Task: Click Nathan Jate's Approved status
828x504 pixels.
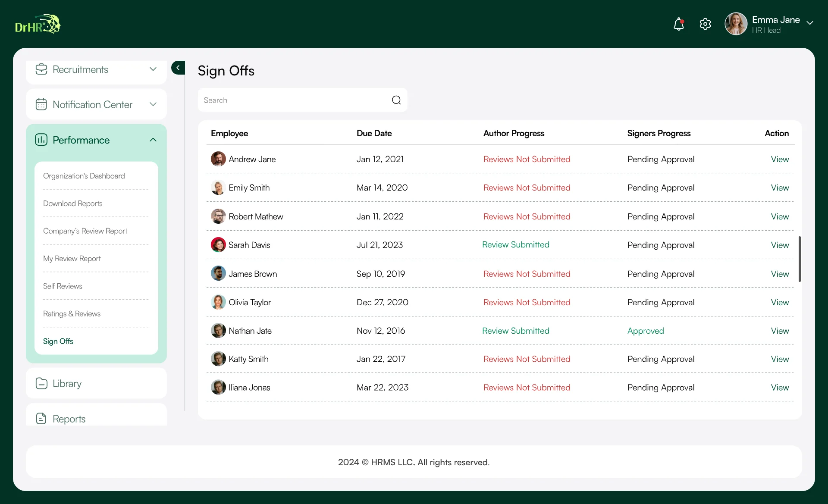Action: point(646,331)
